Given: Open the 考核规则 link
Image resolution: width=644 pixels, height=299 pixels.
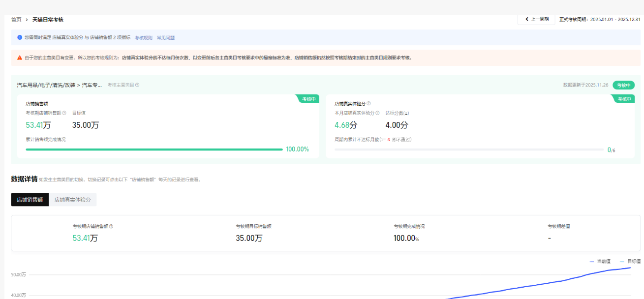Looking at the screenshot, I should point(144,38).
